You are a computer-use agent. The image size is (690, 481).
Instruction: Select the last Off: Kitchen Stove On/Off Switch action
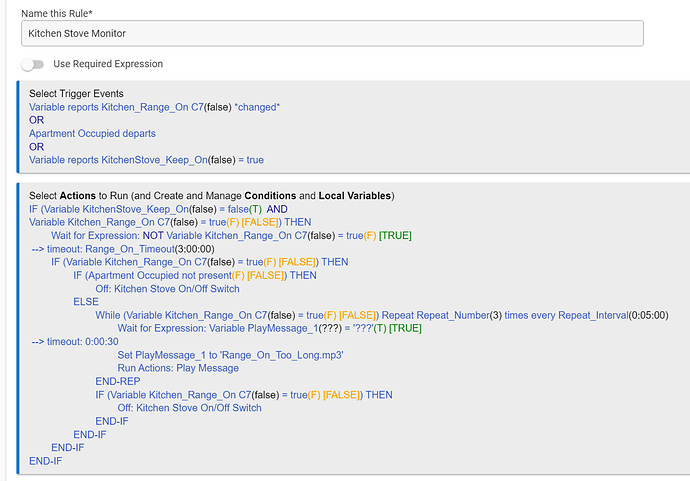coord(190,408)
